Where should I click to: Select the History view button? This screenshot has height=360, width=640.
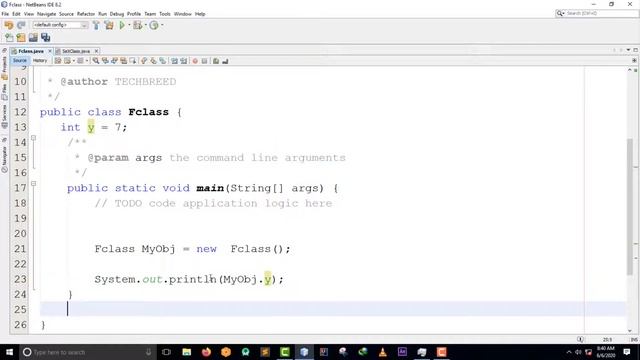pyautogui.click(x=40, y=60)
